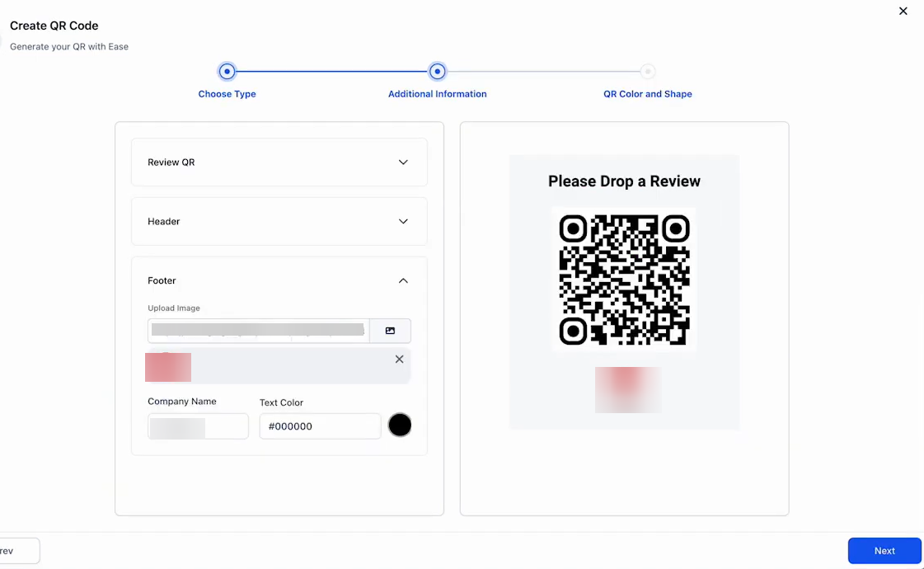Click the Company Name input field

[x=198, y=426]
